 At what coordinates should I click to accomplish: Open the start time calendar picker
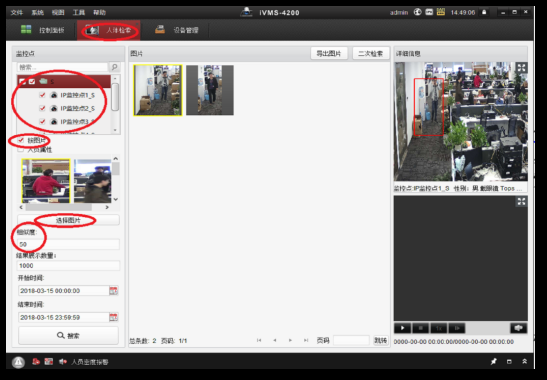113,290
